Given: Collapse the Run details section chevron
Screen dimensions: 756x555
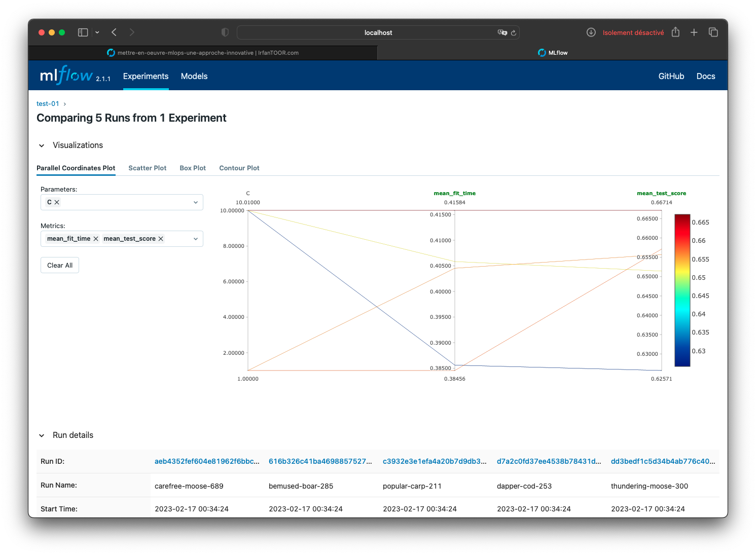Looking at the screenshot, I should 42,435.
